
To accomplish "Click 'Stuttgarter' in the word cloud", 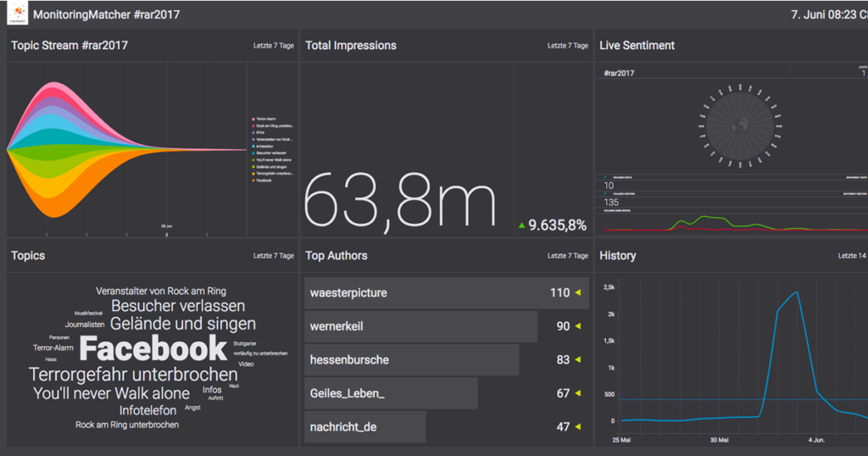I will click(245, 343).
